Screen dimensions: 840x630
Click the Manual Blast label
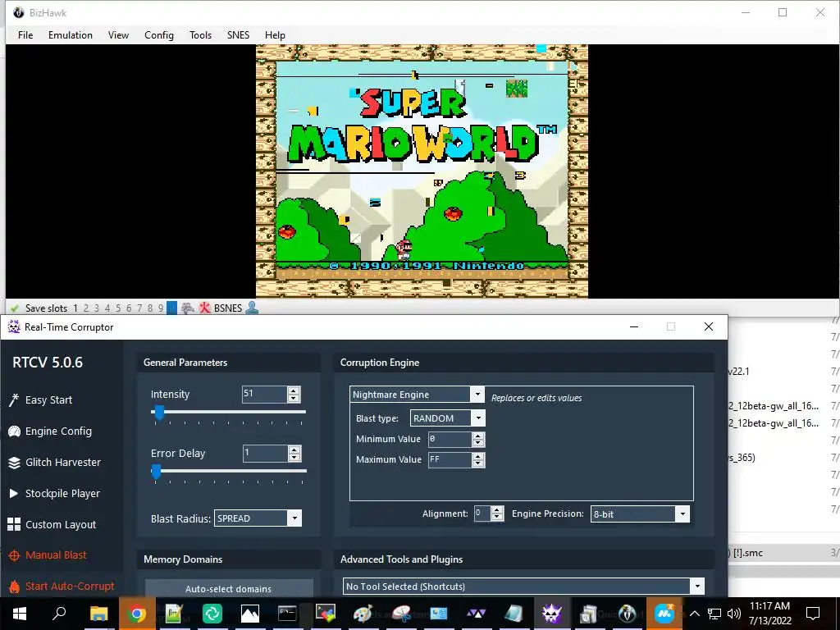tap(56, 555)
